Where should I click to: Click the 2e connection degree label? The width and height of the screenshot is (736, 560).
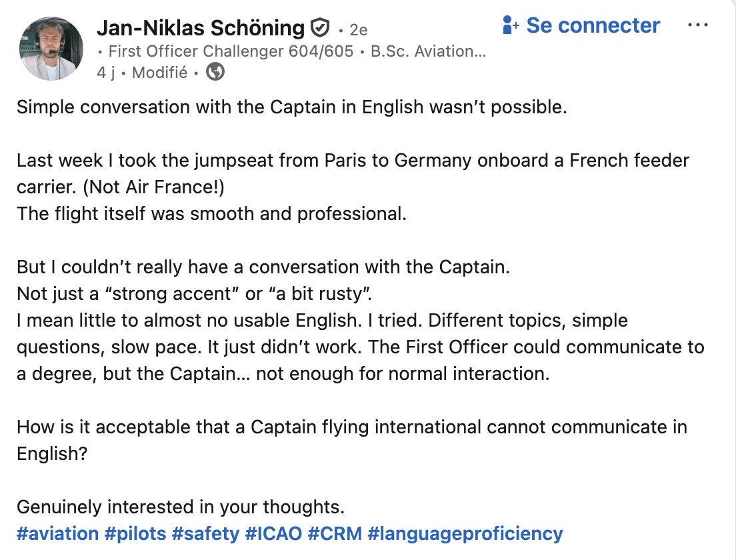click(359, 30)
